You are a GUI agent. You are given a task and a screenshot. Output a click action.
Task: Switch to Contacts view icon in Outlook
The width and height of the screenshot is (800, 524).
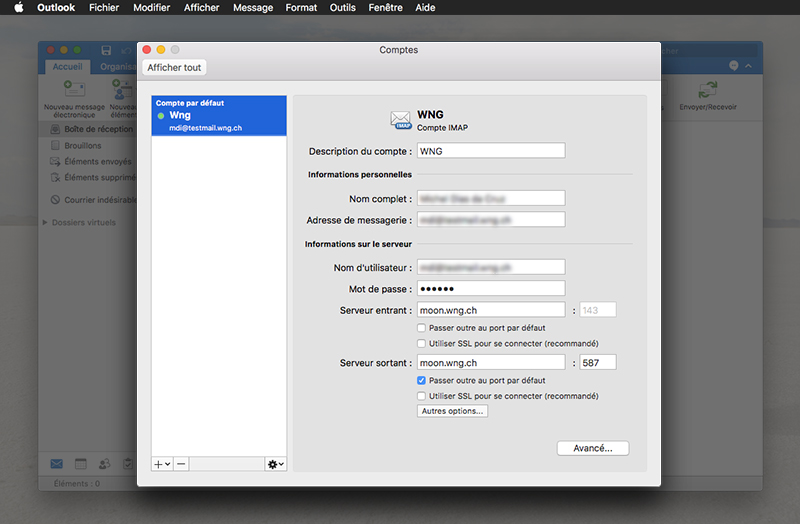[x=105, y=464]
